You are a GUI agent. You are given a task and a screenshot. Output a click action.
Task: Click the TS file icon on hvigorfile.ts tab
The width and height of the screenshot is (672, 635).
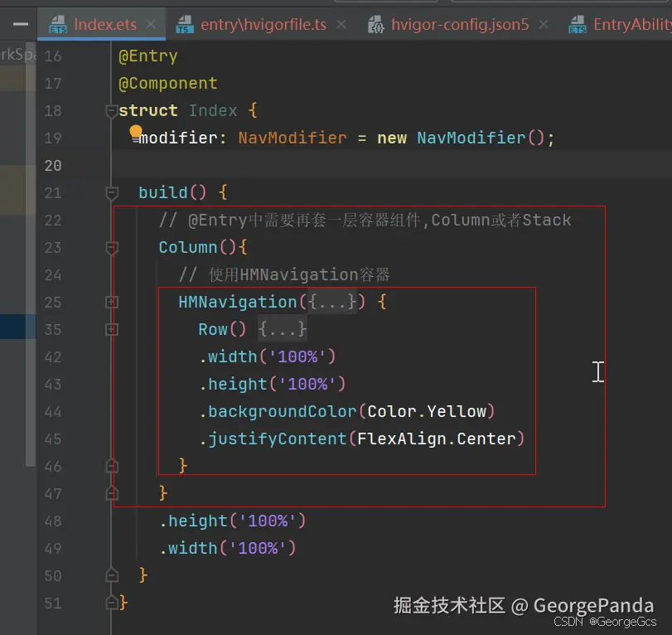click(x=184, y=24)
